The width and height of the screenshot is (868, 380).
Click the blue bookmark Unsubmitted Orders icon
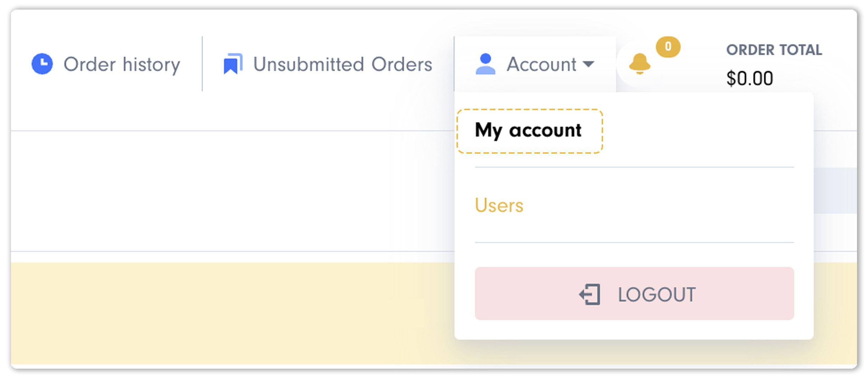233,64
